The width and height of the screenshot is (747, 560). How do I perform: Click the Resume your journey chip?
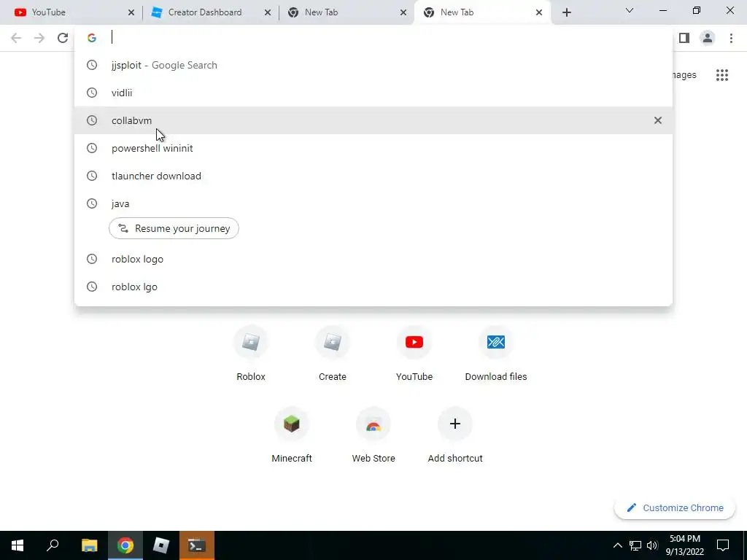point(174,228)
